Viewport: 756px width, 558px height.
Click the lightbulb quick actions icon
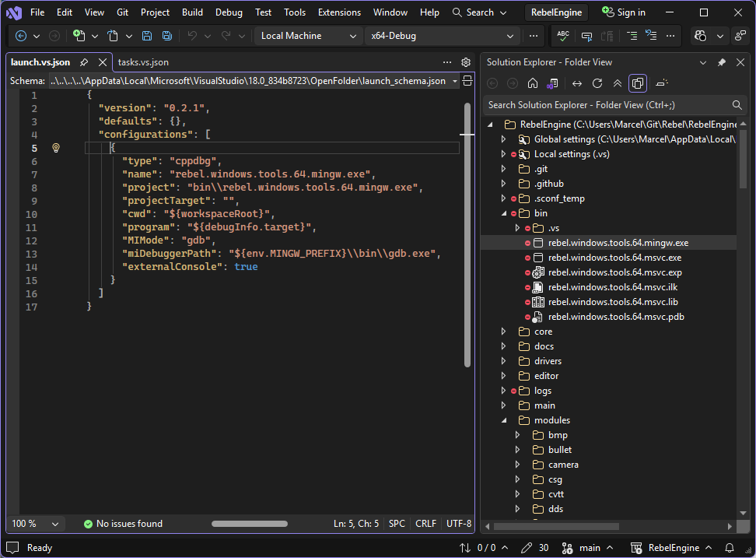tap(56, 148)
